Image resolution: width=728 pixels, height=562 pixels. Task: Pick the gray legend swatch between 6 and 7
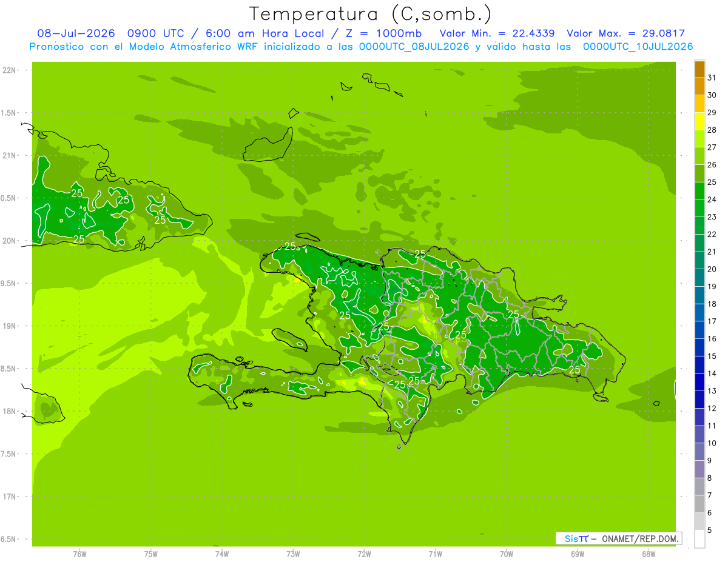699,504
